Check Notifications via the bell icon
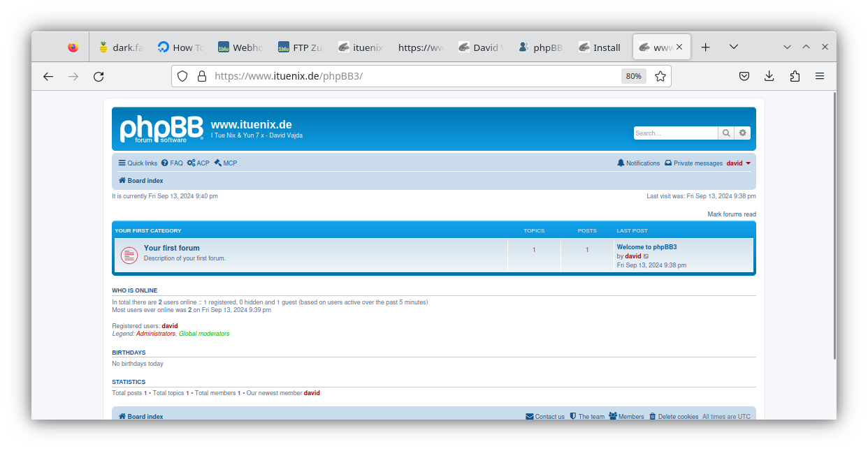The width and height of the screenshot is (868, 451). click(x=621, y=163)
